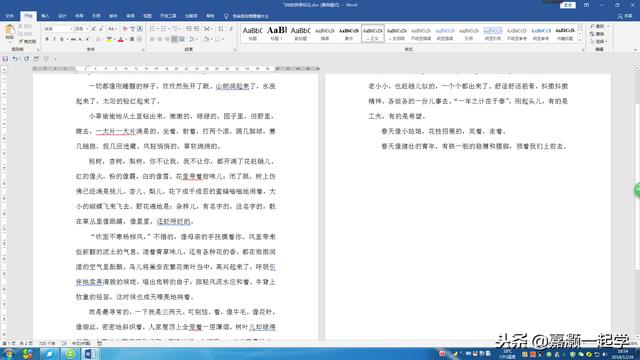Switch to the 布局 (Layout) tab

click(x=79, y=16)
